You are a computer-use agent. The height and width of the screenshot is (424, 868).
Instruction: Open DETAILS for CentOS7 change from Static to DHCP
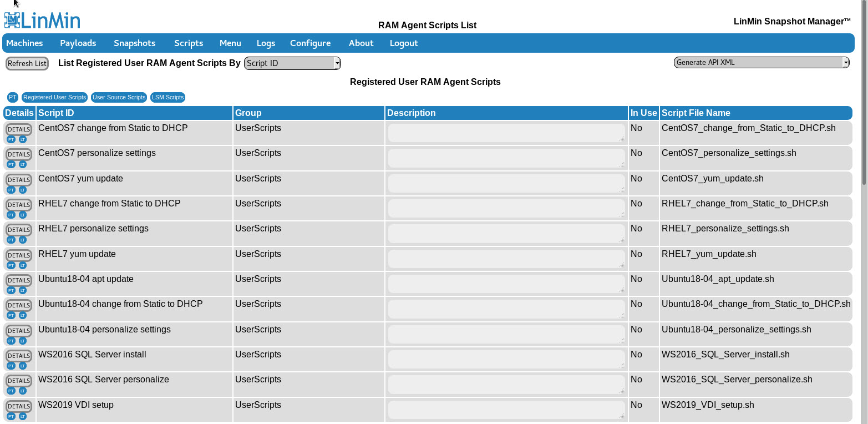(19, 129)
